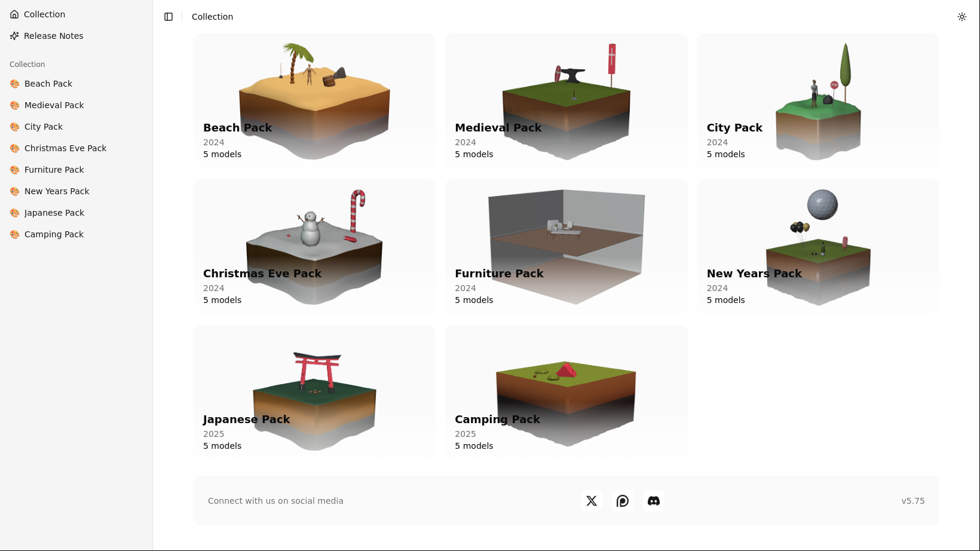Open the Patreon social icon

623,501
